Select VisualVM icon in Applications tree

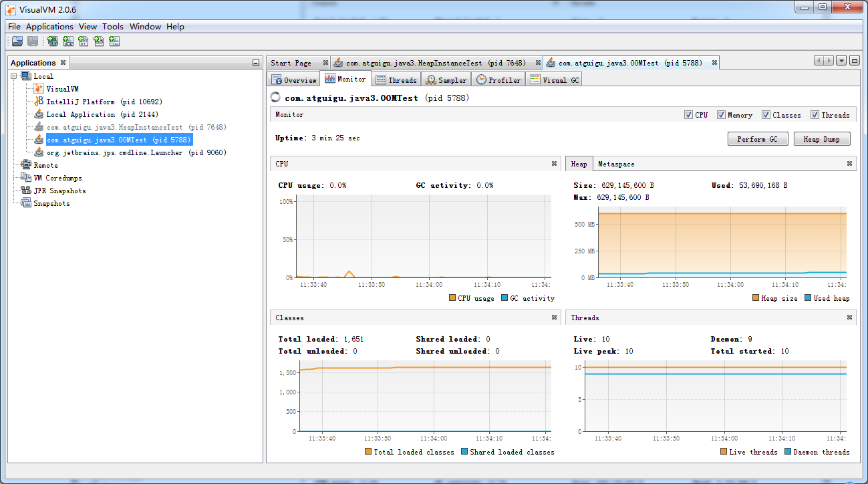39,89
